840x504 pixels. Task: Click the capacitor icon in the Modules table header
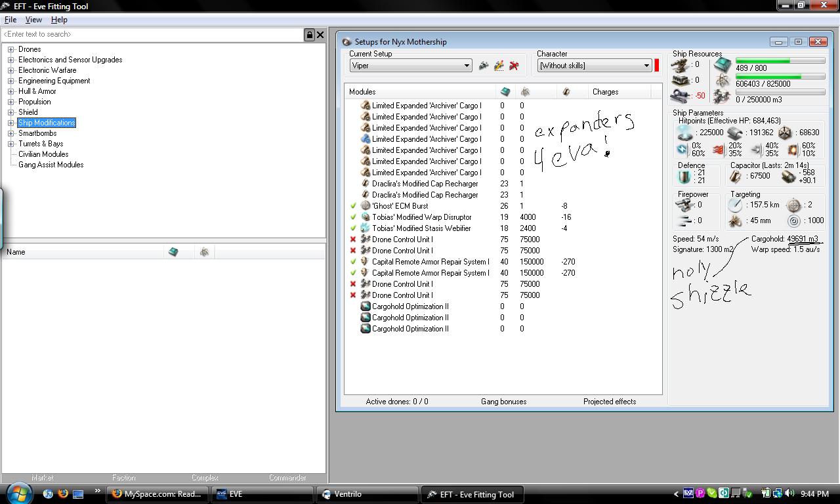coord(566,92)
